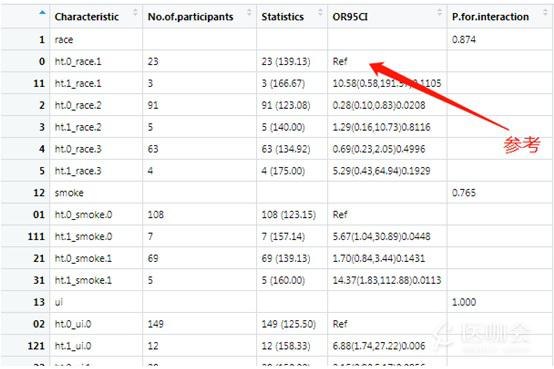This screenshot has width=554, height=369.
Task: Click the 0.874 interaction value for race
Action: point(464,39)
